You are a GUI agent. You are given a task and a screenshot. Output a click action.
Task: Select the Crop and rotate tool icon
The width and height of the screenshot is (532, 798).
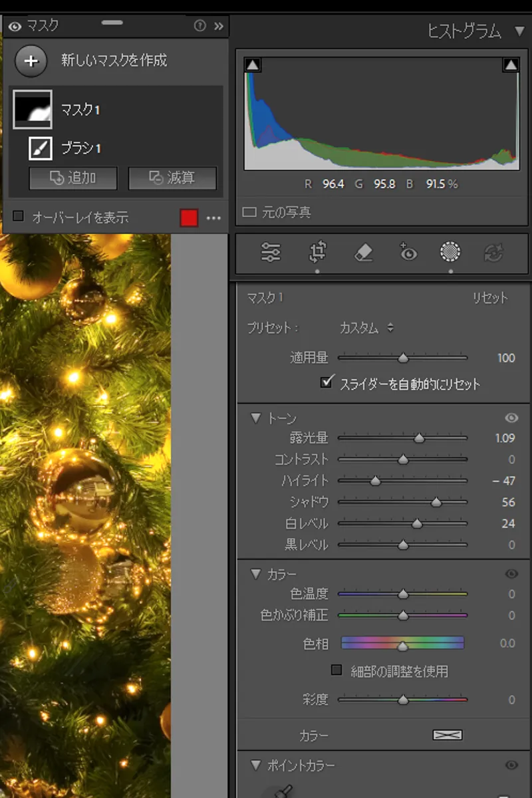click(x=317, y=252)
